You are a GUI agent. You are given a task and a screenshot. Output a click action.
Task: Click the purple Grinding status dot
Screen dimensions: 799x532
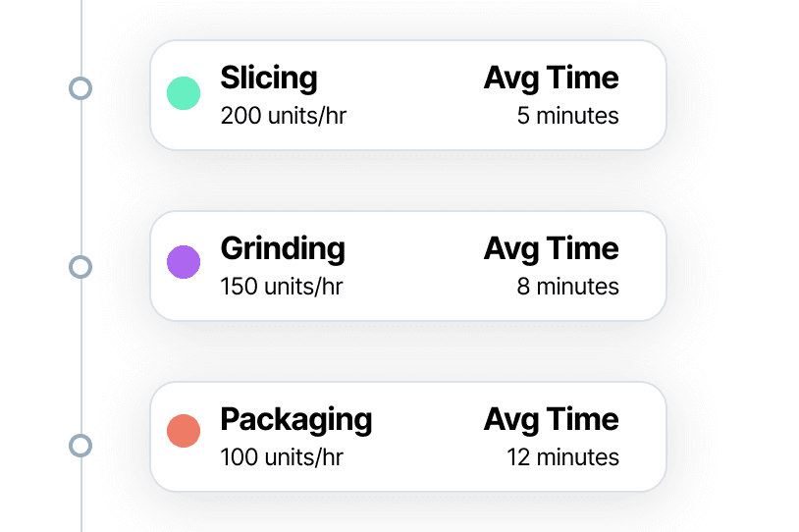[184, 262]
